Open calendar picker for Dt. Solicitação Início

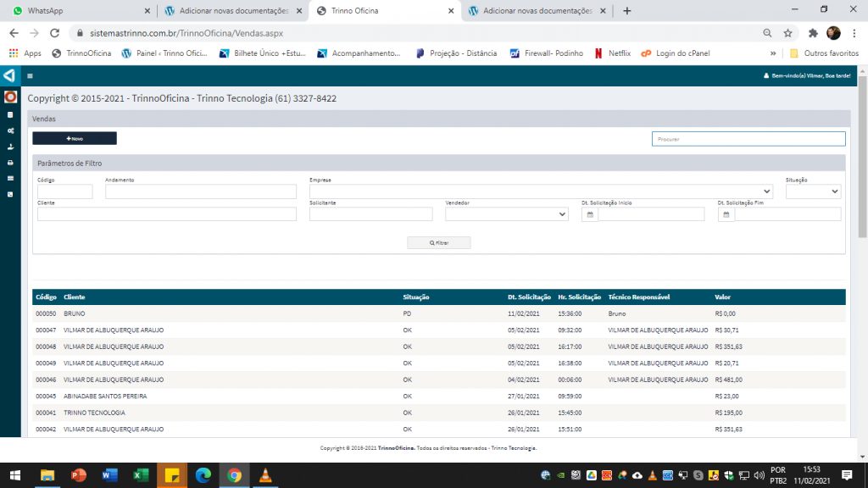[590, 215]
